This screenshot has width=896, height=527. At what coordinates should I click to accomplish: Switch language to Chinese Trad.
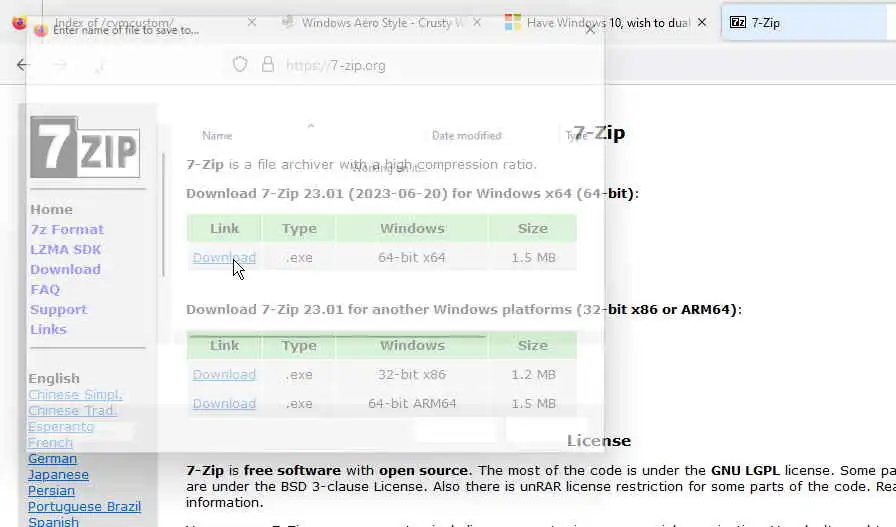tap(73, 411)
